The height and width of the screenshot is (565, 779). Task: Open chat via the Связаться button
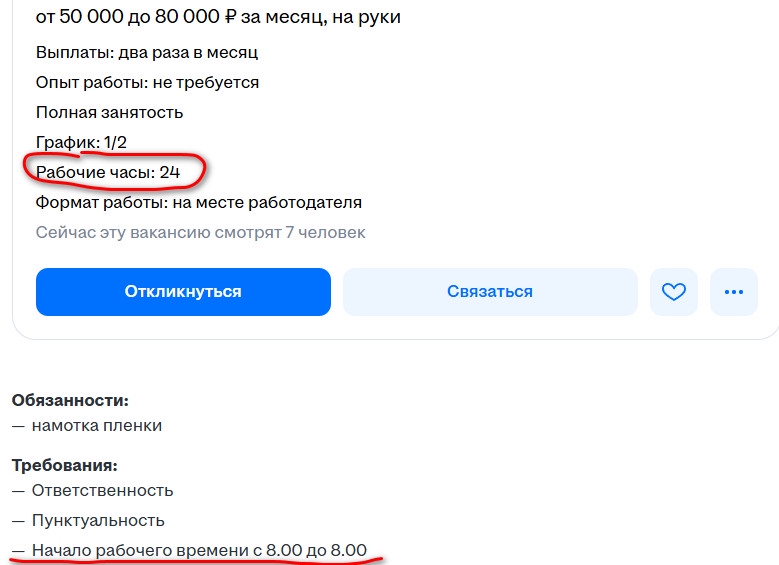coord(490,292)
